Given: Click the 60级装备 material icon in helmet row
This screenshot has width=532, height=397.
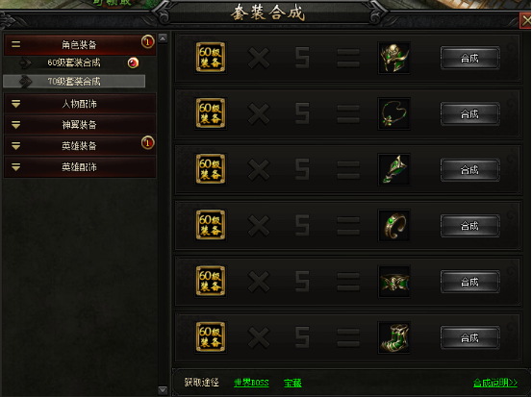Looking at the screenshot, I should click(211, 58).
